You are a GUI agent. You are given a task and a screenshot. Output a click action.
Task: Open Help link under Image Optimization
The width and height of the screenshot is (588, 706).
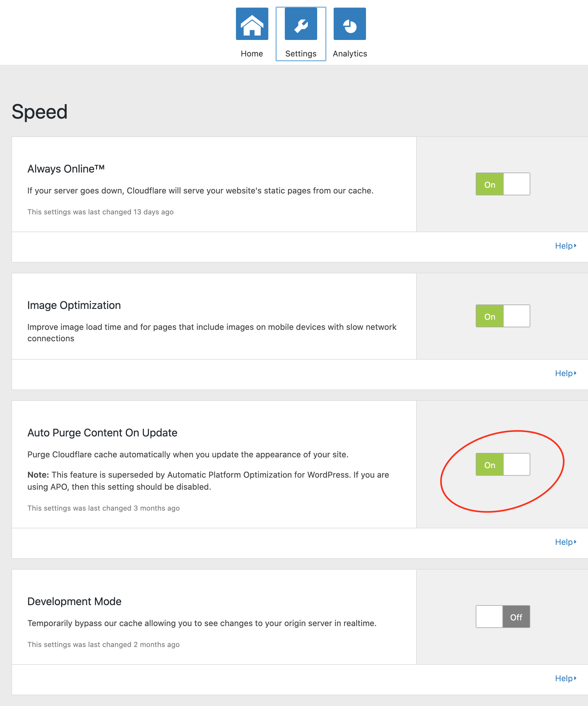[565, 374]
